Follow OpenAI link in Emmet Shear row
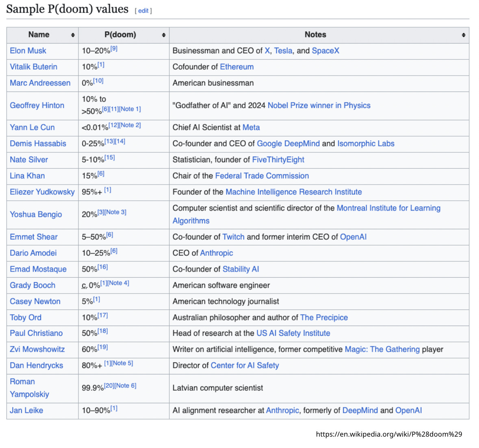This screenshot has height=448, width=479. coord(353,237)
